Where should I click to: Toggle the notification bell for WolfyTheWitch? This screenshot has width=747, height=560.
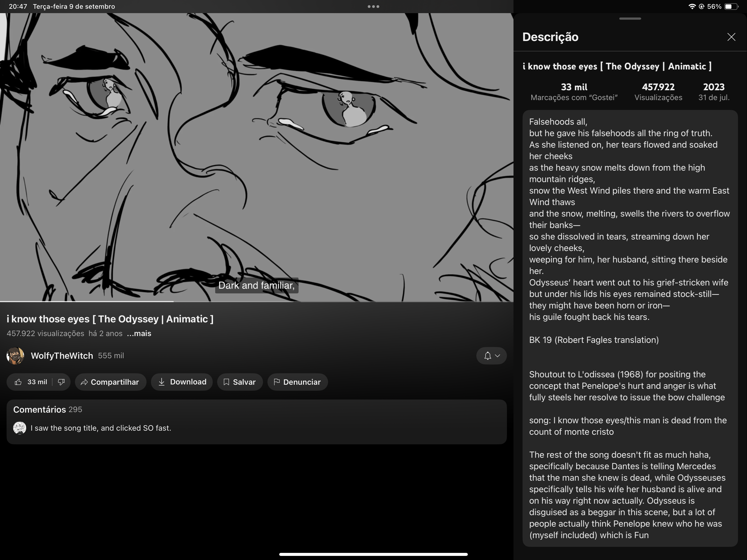(x=487, y=356)
